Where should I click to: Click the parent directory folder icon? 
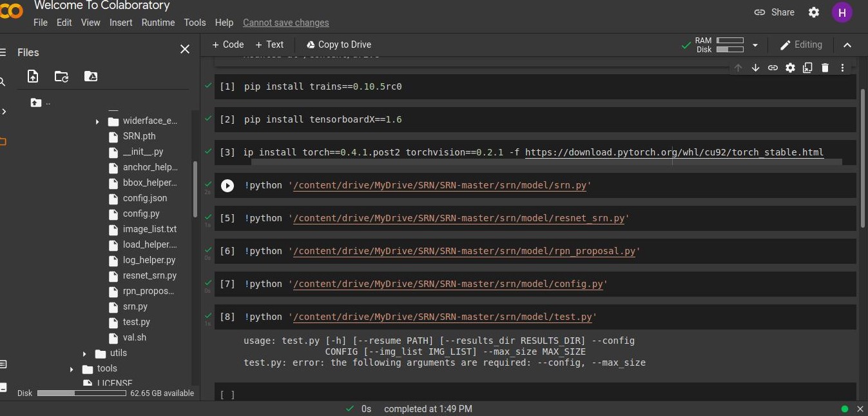tap(35, 103)
